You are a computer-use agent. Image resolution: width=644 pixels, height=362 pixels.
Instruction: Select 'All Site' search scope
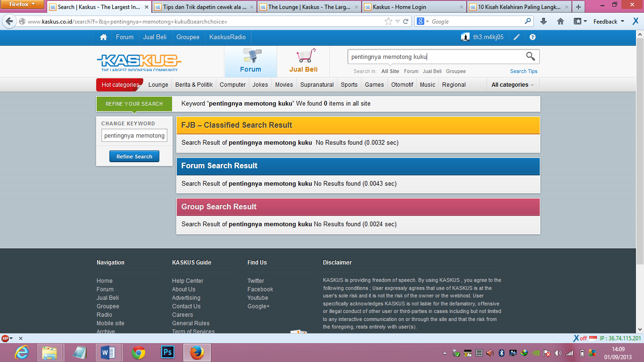[390, 71]
